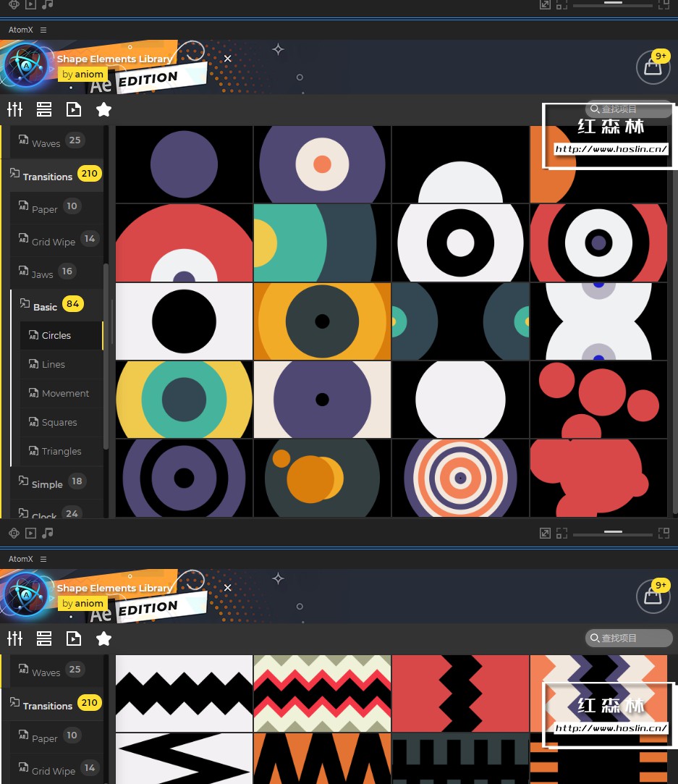Select the dark circle on orange background thumbnail
The height and width of the screenshot is (784, 678).
(x=322, y=321)
